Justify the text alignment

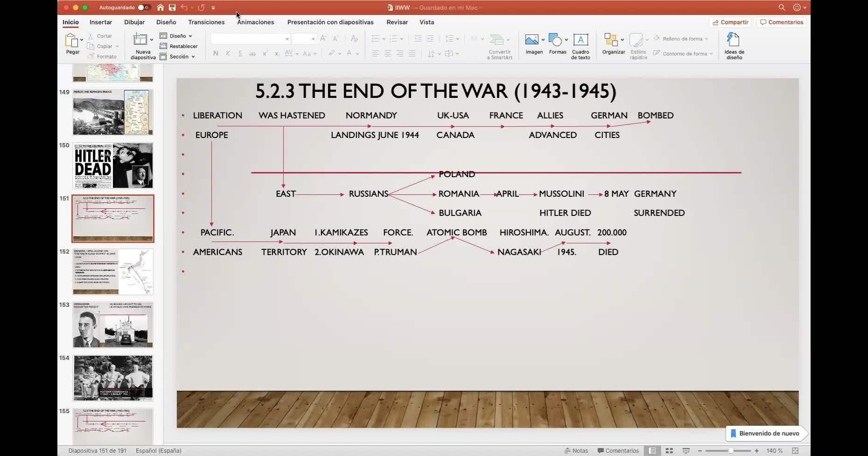pos(412,54)
